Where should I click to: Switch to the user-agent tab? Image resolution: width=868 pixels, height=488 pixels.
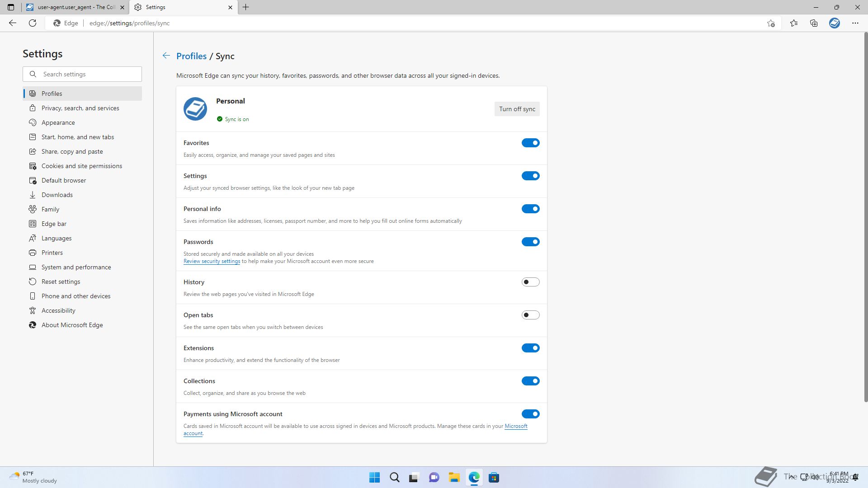[x=76, y=7]
